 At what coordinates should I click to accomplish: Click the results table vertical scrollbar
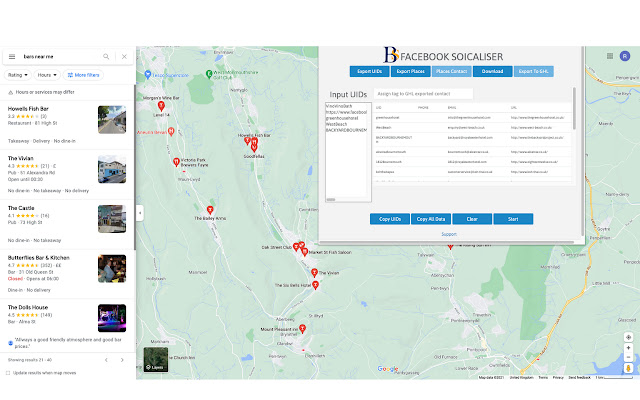tap(575, 130)
